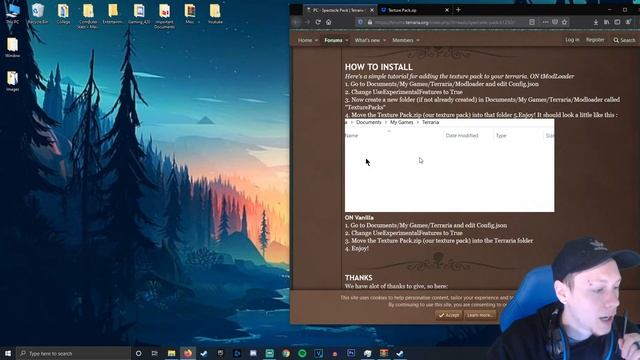Click the Firefox home icon
The height and width of the screenshot is (360, 640).
329,22
